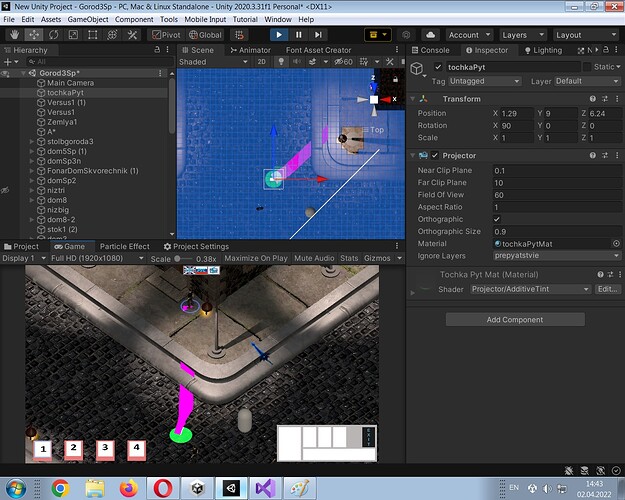Open Shaded draw mode dropdown
This screenshot has width=625, height=500.
[213, 62]
